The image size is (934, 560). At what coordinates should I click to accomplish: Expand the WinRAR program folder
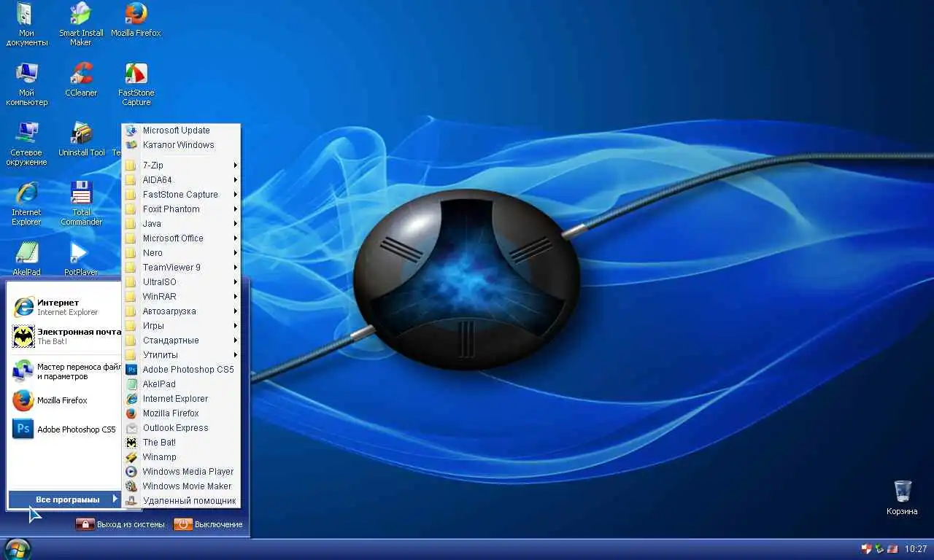(182, 297)
